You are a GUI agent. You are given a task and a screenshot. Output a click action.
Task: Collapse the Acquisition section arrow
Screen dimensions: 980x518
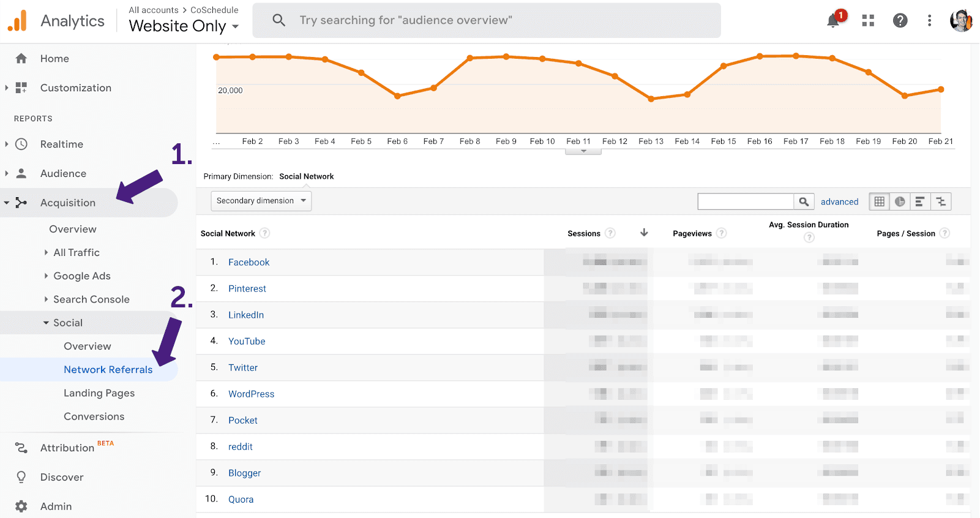pos(7,203)
